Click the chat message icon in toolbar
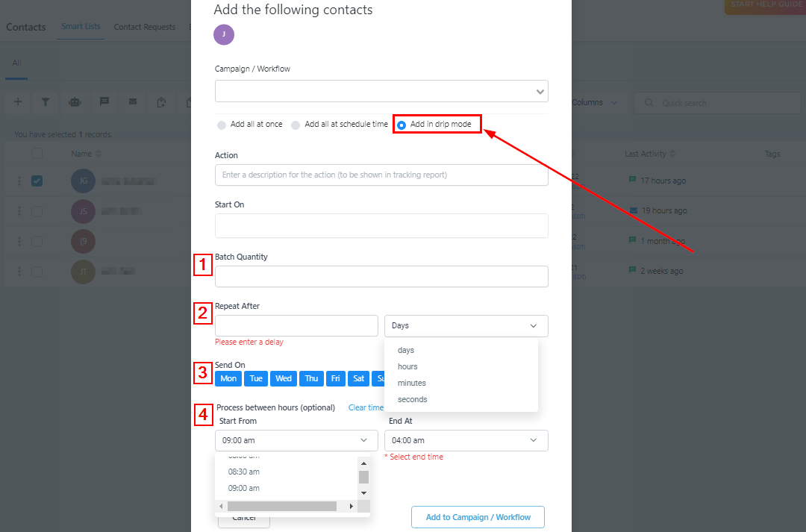806x532 pixels. [104, 102]
